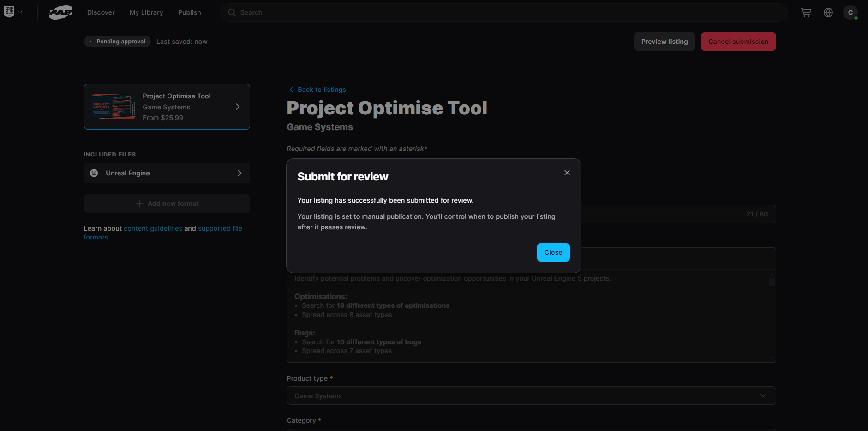
Task: Click the Fab logo
Action: pos(61,12)
